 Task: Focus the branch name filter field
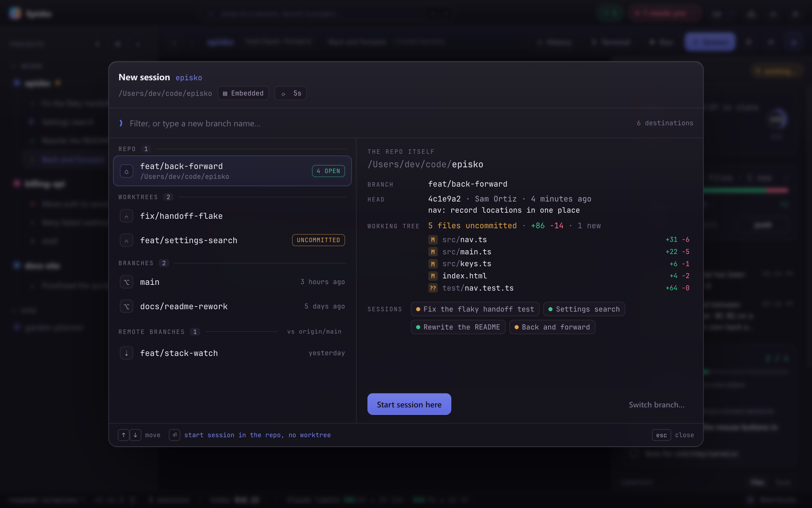pyautogui.click(x=372, y=123)
